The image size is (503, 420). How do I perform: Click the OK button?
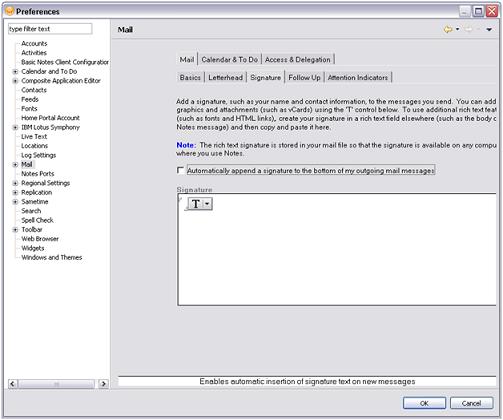[424, 403]
